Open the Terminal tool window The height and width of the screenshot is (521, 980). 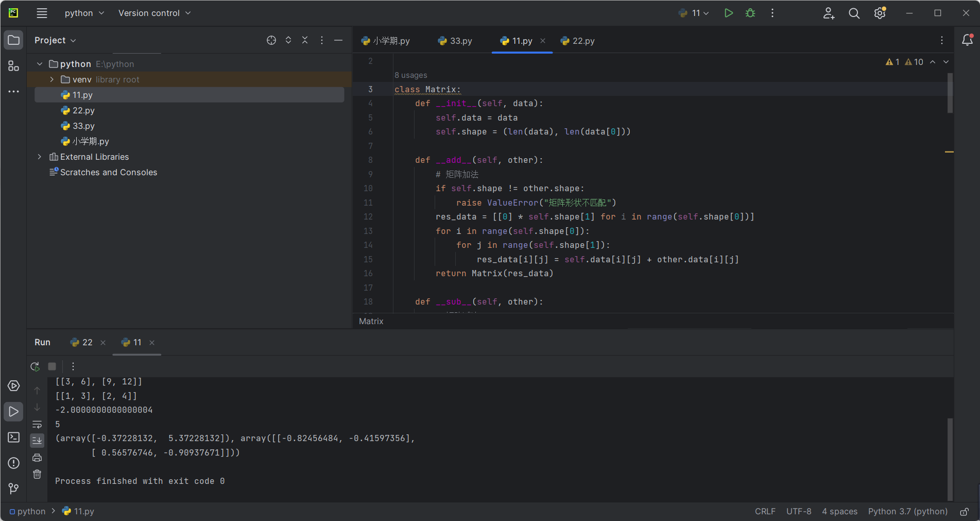tap(14, 438)
